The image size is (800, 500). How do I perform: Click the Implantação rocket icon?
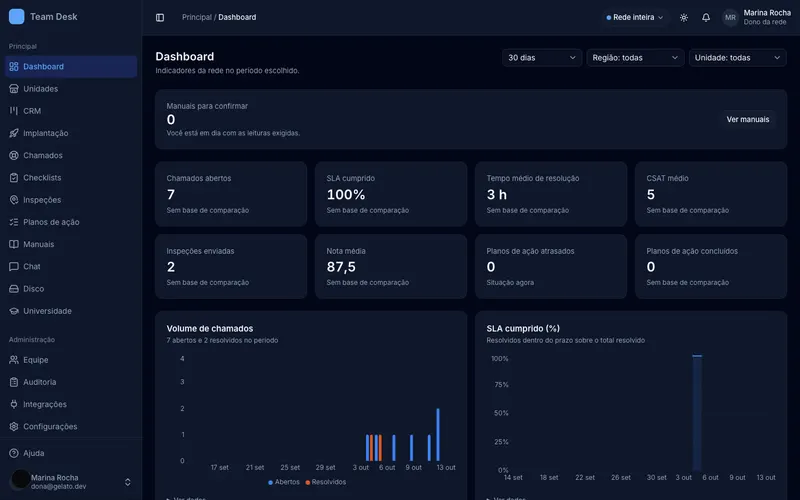tap(14, 133)
